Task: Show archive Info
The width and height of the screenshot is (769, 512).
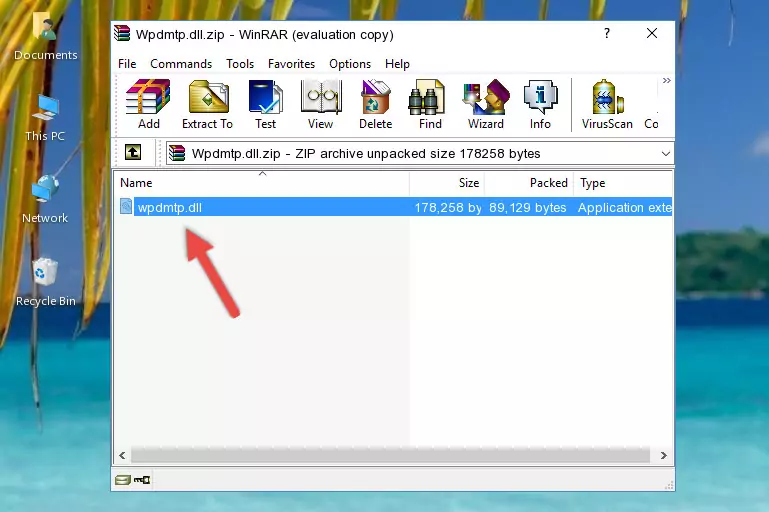Action: pos(540,104)
